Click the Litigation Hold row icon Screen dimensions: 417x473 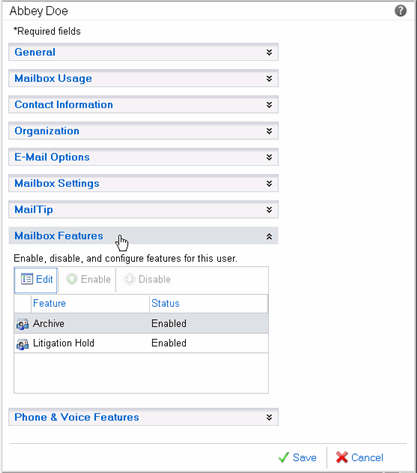coord(22,344)
